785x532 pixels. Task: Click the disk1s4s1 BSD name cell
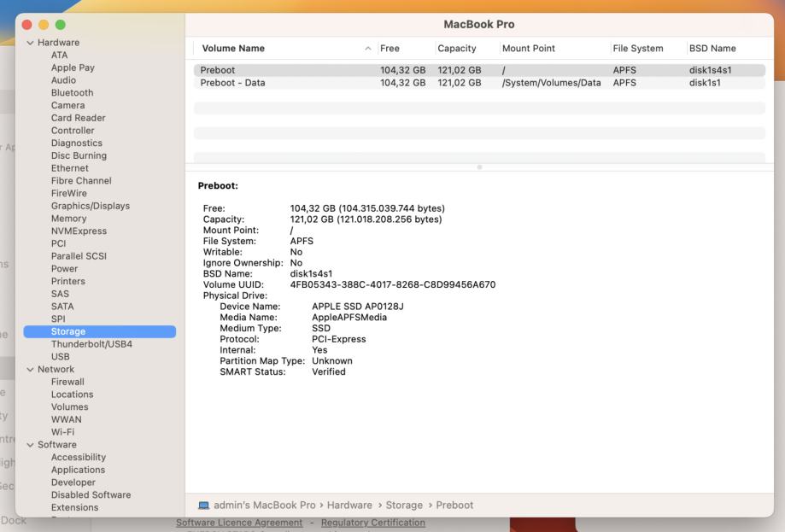(x=710, y=70)
